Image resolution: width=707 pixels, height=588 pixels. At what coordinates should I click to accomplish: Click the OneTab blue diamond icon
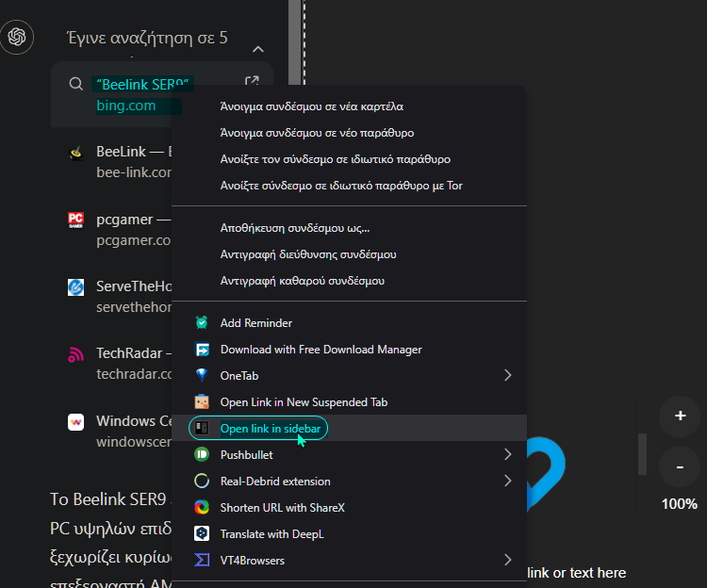202,375
